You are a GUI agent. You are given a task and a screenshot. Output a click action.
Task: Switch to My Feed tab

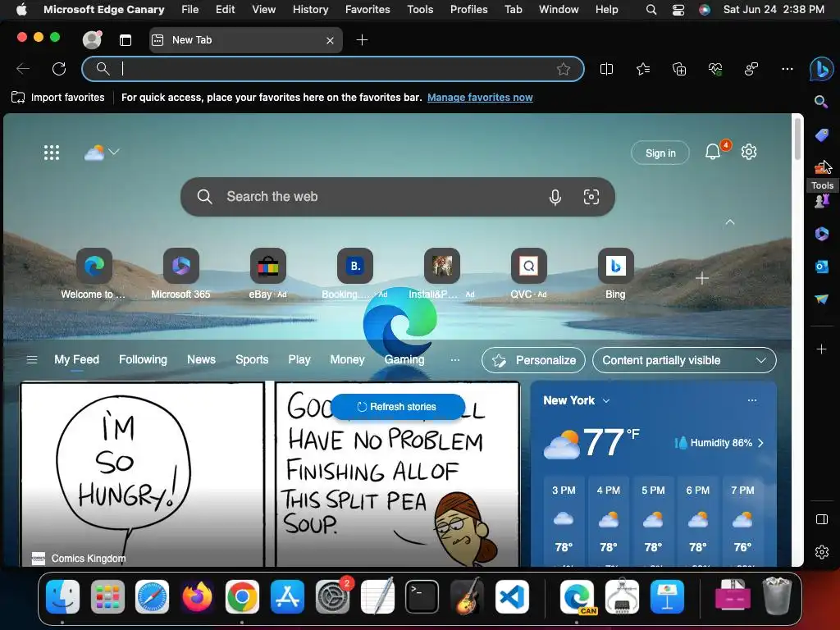click(76, 360)
